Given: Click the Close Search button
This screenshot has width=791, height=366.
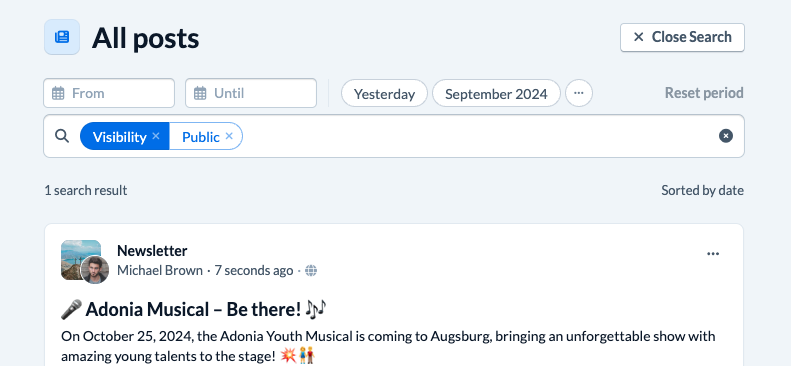Looking at the screenshot, I should click(683, 37).
